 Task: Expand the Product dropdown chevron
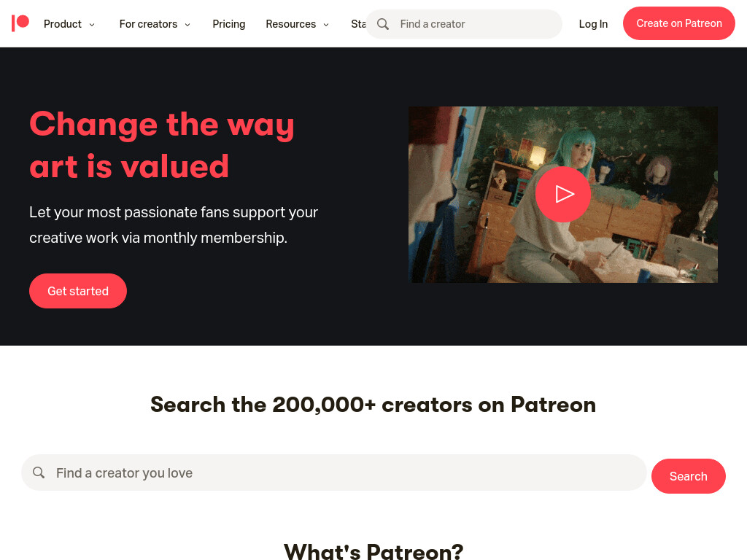coord(92,25)
